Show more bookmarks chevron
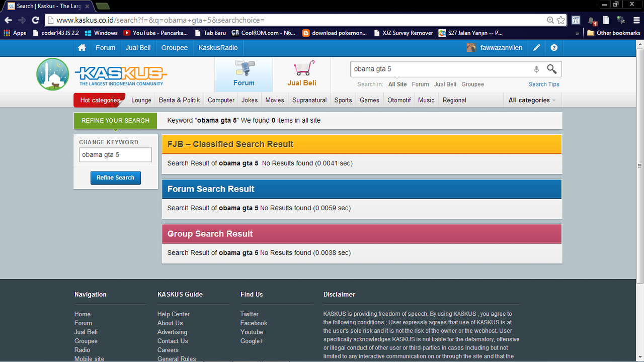Image resolution: width=644 pixels, height=362 pixels. pyautogui.click(x=577, y=33)
